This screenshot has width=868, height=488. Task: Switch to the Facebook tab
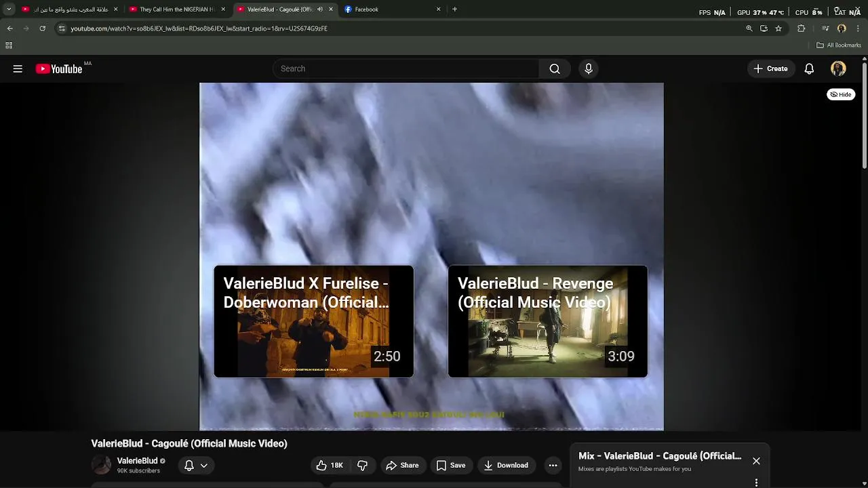point(393,9)
